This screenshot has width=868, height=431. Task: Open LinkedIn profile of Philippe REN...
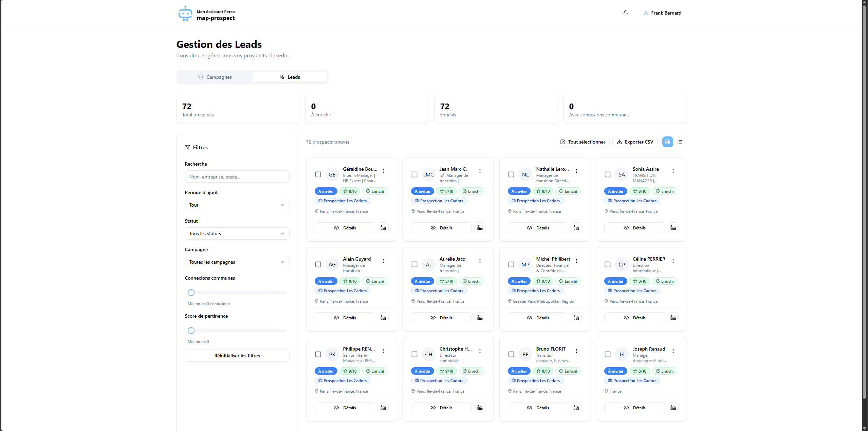[x=383, y=408]
